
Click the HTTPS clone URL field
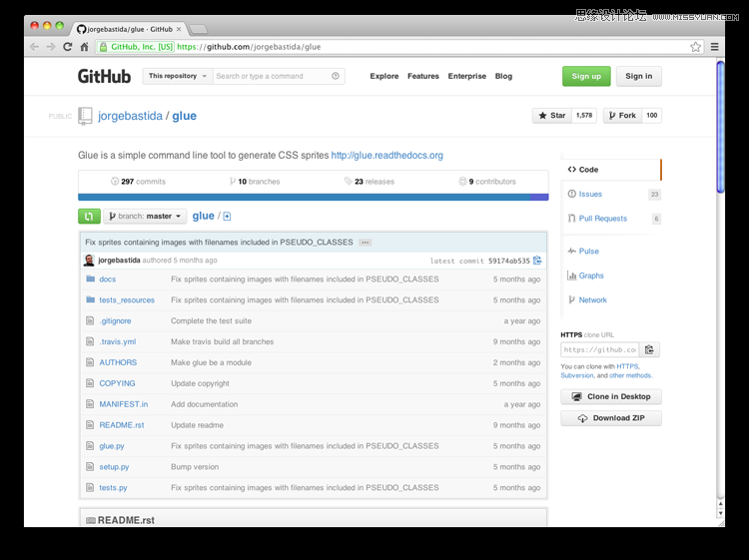tap(600, 349)
